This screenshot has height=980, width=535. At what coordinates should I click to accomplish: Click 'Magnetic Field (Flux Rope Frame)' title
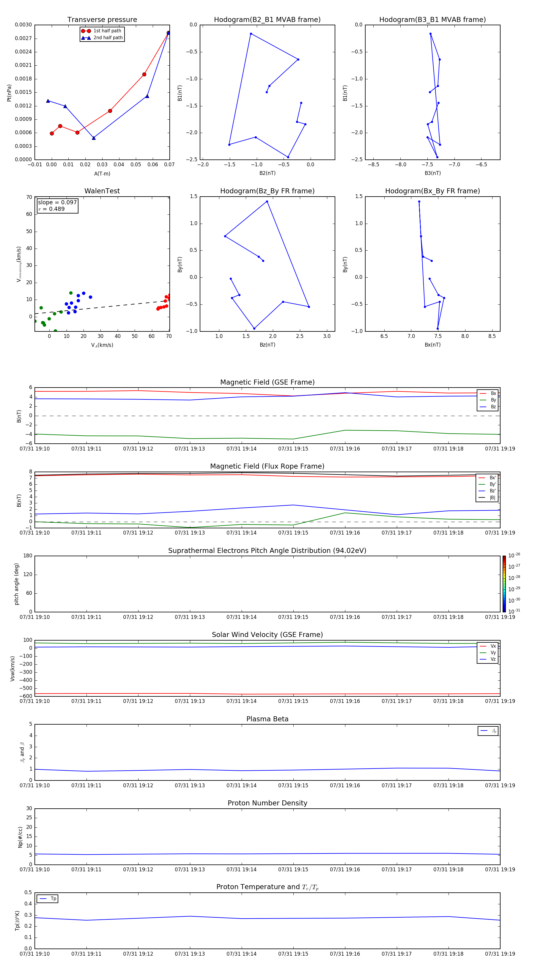point(267,467)
